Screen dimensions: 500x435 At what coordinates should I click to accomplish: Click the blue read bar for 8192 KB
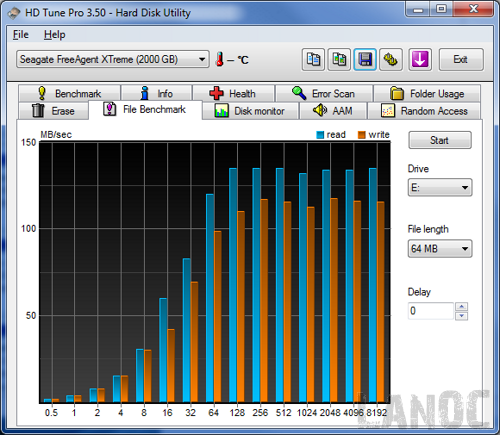(x=373, y=285)
